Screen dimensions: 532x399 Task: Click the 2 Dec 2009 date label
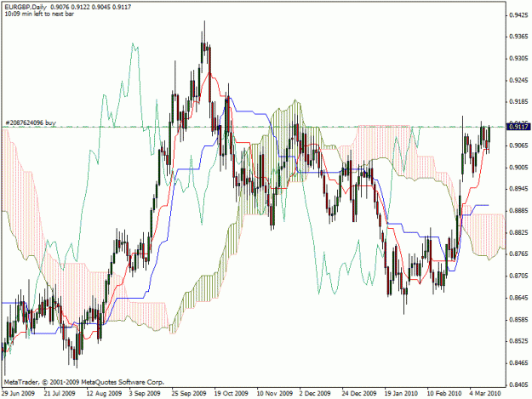[315, 393]
